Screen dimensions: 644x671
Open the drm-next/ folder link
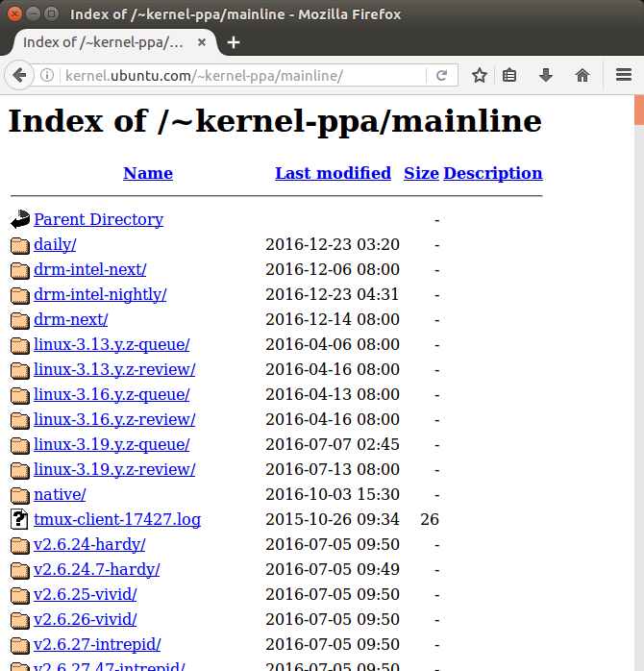coord(70,320)
